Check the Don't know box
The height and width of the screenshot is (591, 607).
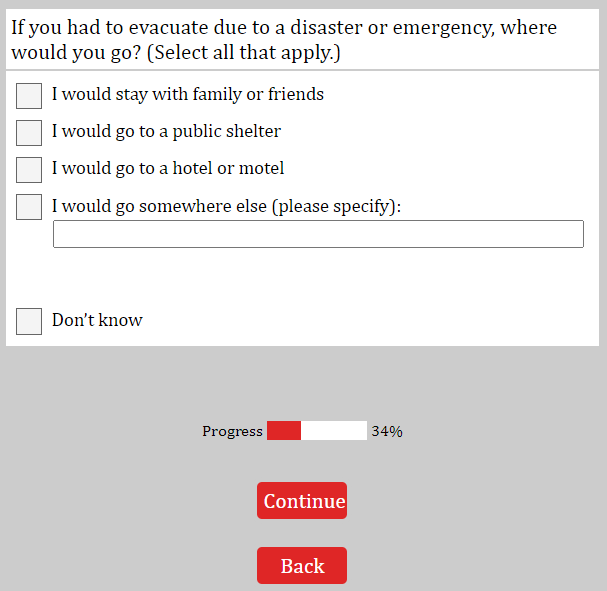29,321
